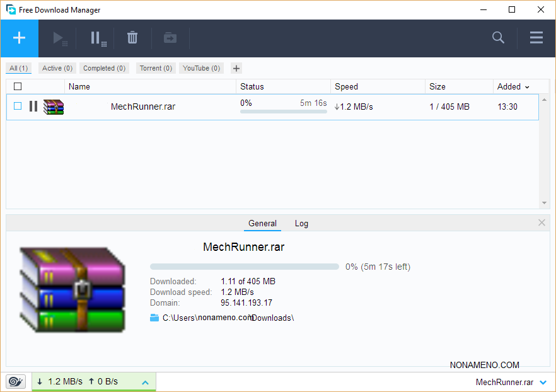Expand the speed panel in the status bar
Image resolution: width=556 pixels, height=392 pixels.
coord(145,383)
